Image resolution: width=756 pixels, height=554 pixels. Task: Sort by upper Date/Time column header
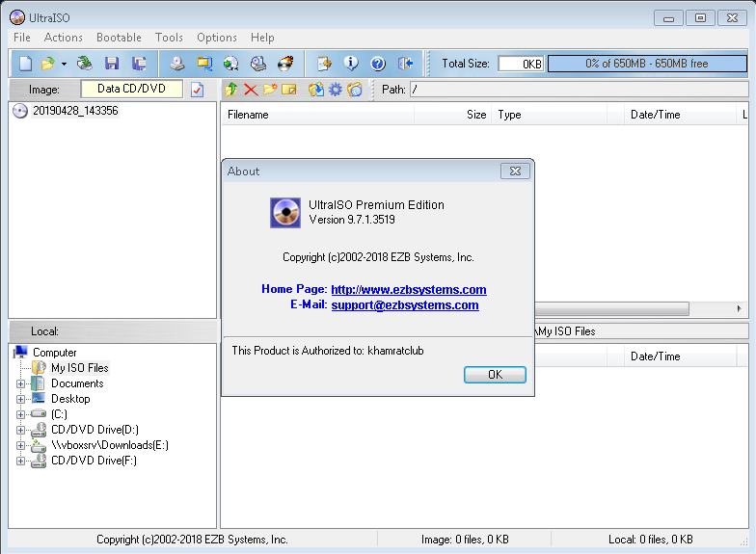click(x=680, y=115)
